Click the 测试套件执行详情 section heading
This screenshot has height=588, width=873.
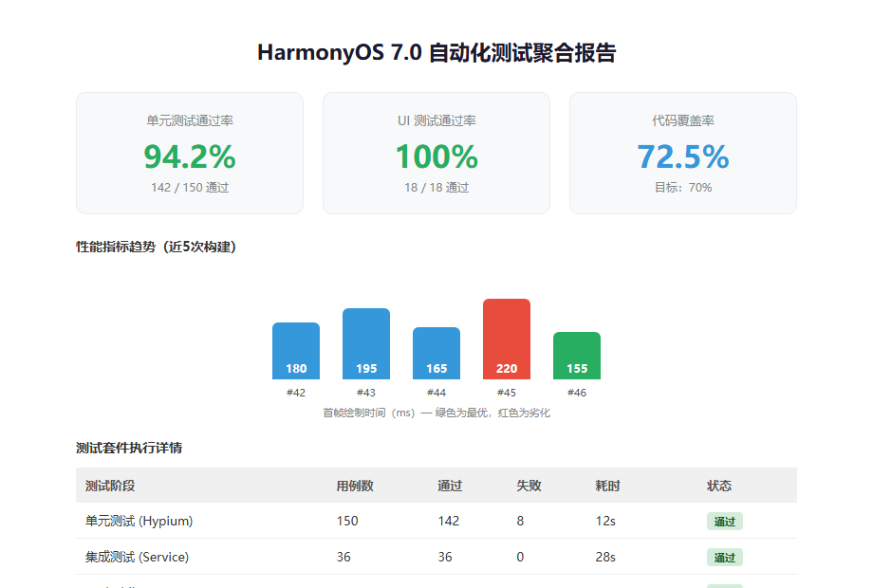pos(129,448)
